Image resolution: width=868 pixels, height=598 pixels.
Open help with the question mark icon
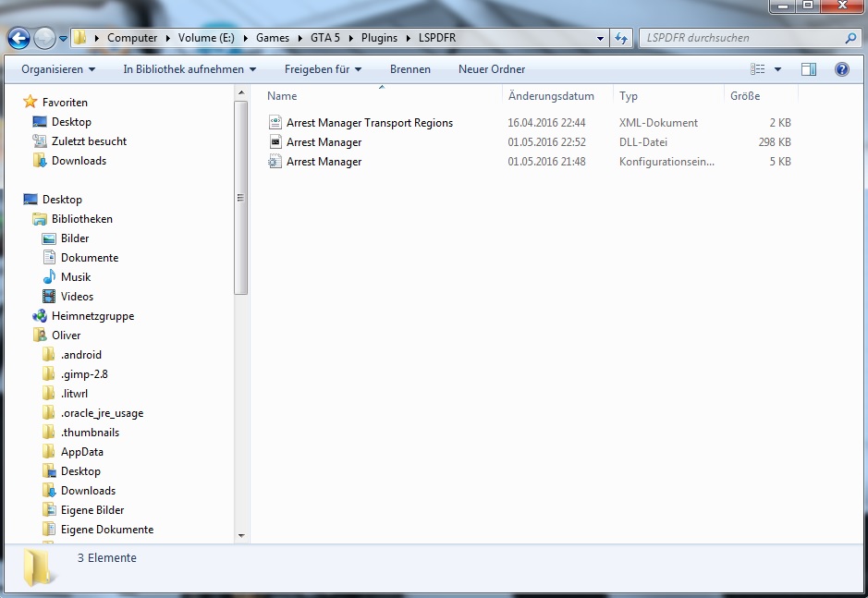[842, 69]
